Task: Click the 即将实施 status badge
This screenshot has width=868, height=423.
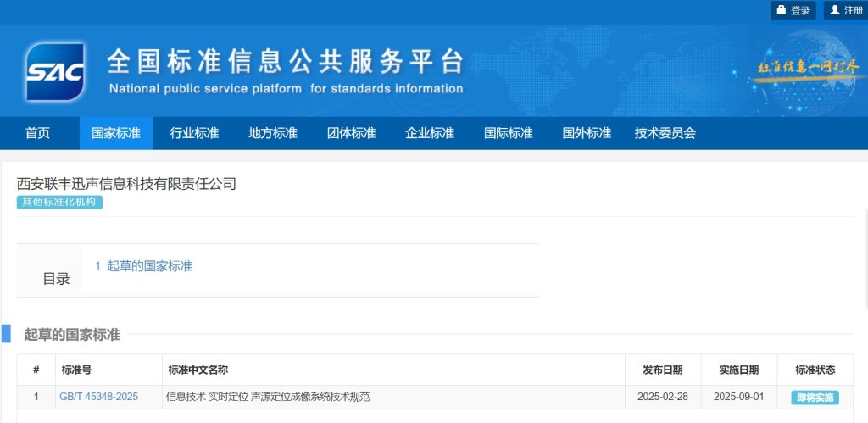Action: (815, 398)
